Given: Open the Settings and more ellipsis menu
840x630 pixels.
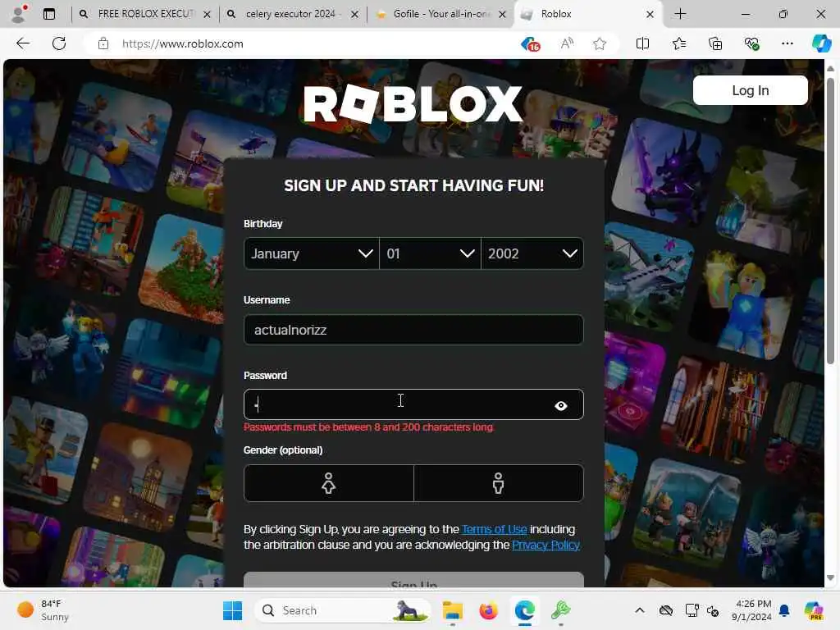Looking at the screenshot, I should click(787, 44).
